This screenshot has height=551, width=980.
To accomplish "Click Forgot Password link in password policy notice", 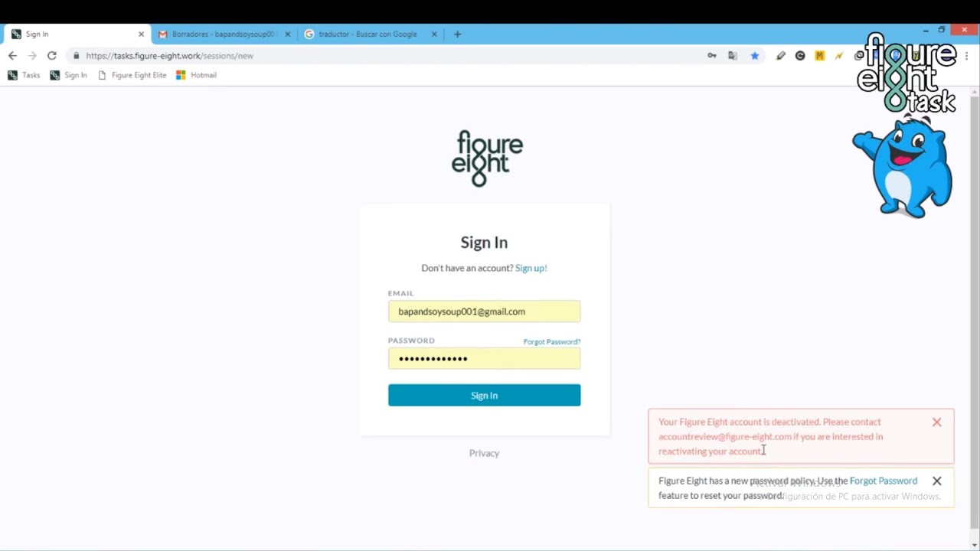I will click(884, 481).
